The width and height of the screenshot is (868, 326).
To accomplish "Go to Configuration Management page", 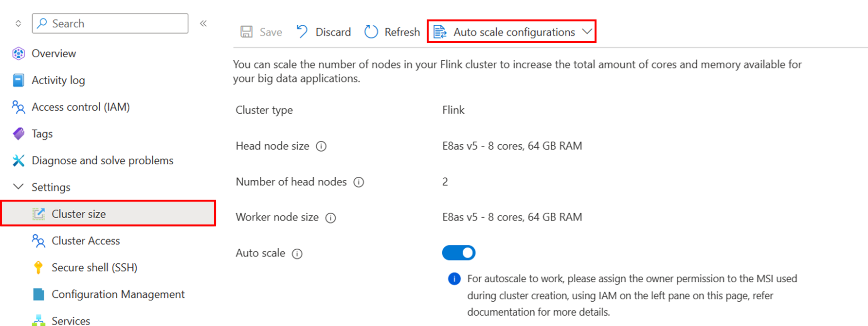I will 118,294.
